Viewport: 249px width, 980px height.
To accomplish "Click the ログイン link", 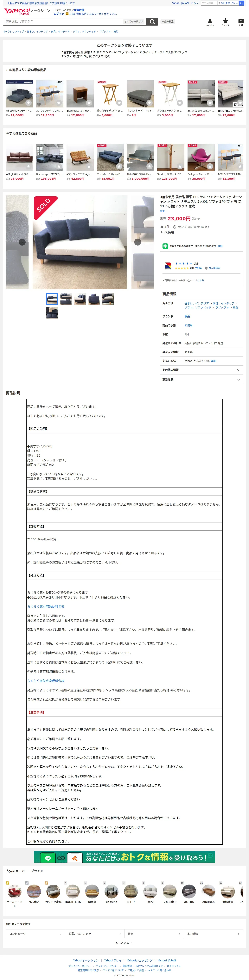I will pyautogui.click(x=59, y=14).
